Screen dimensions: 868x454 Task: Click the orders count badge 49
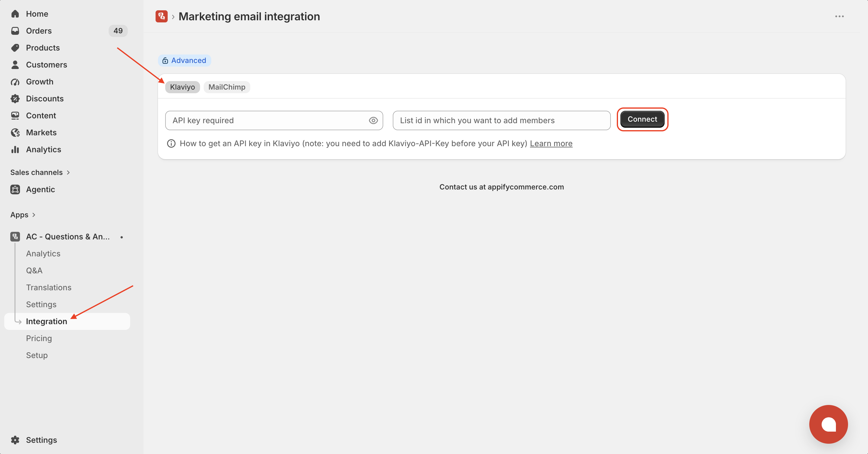pos(118,31)
